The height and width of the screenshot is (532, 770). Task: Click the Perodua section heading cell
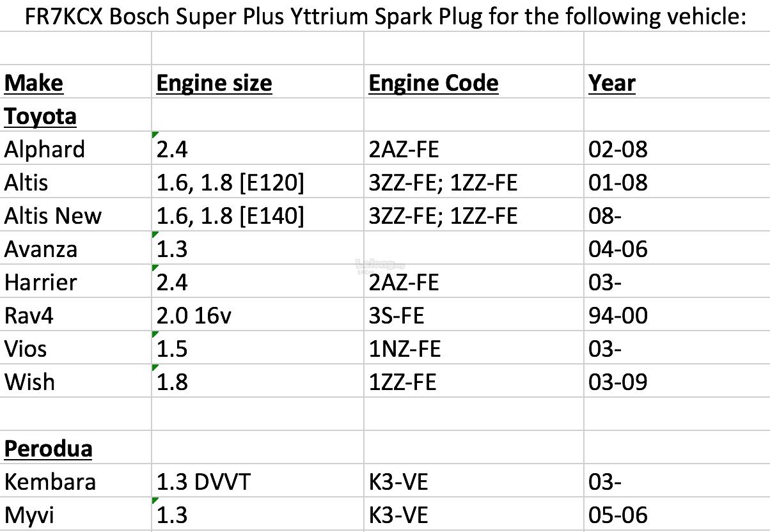click(x=48, y=449)
